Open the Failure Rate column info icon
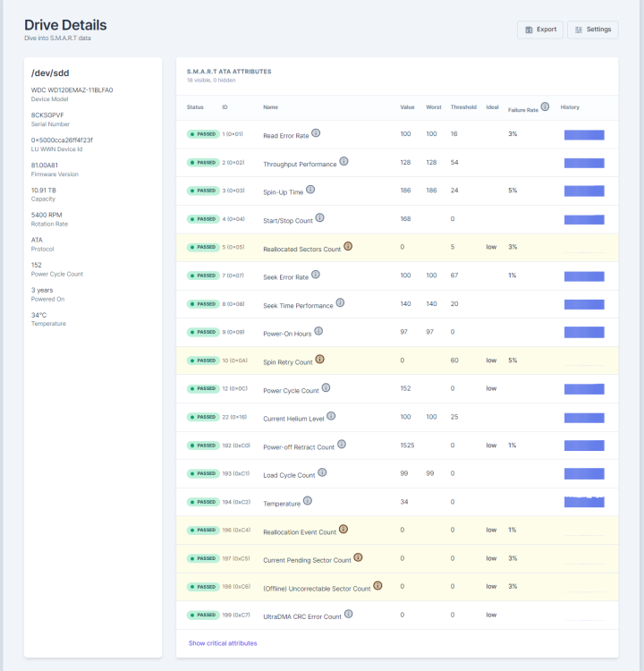Viewport: 644px width, 671px height. pyautogui.click(x=545, y=106)
